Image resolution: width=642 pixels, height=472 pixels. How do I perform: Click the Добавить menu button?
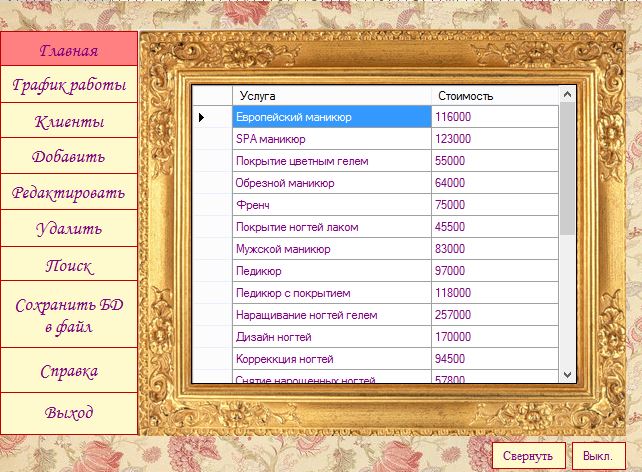(x=69, y=156)
